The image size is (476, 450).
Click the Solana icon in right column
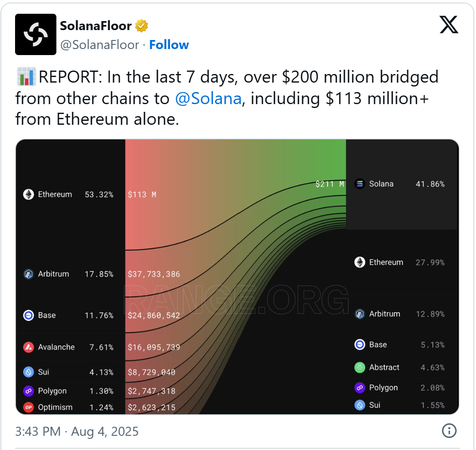point(360,184)
